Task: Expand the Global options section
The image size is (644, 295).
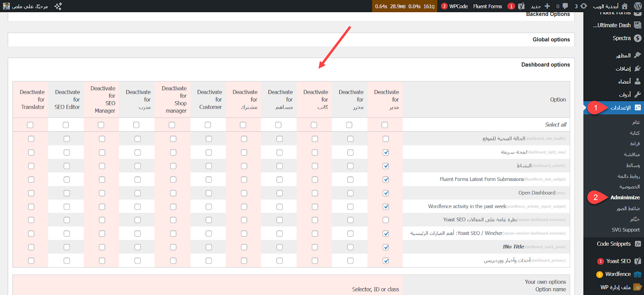Action: pos(551,39)
